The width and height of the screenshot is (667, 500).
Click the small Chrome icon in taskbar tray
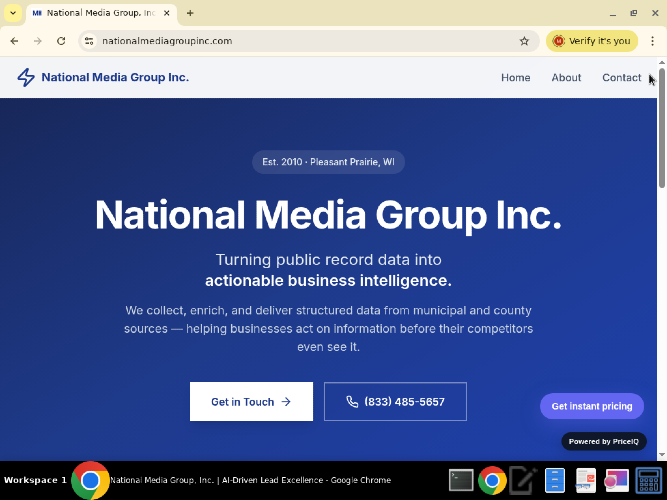click(492, 480)
